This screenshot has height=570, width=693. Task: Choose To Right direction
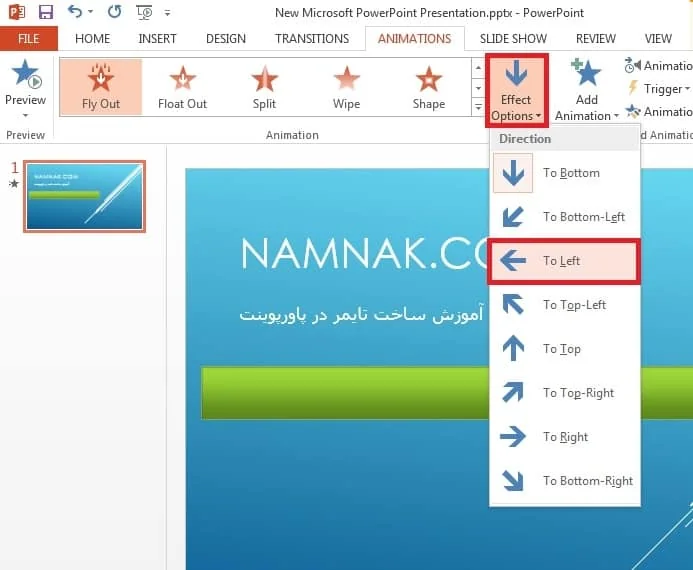565,437
